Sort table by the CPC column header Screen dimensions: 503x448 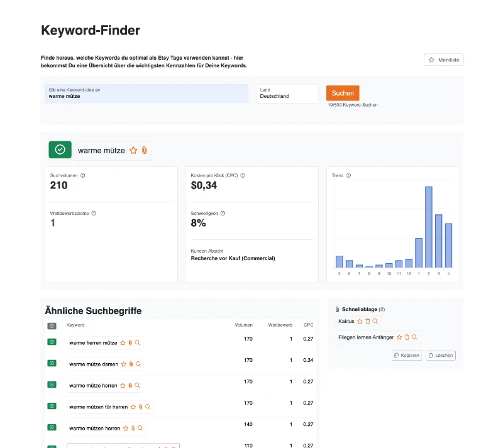pos(308,325)
